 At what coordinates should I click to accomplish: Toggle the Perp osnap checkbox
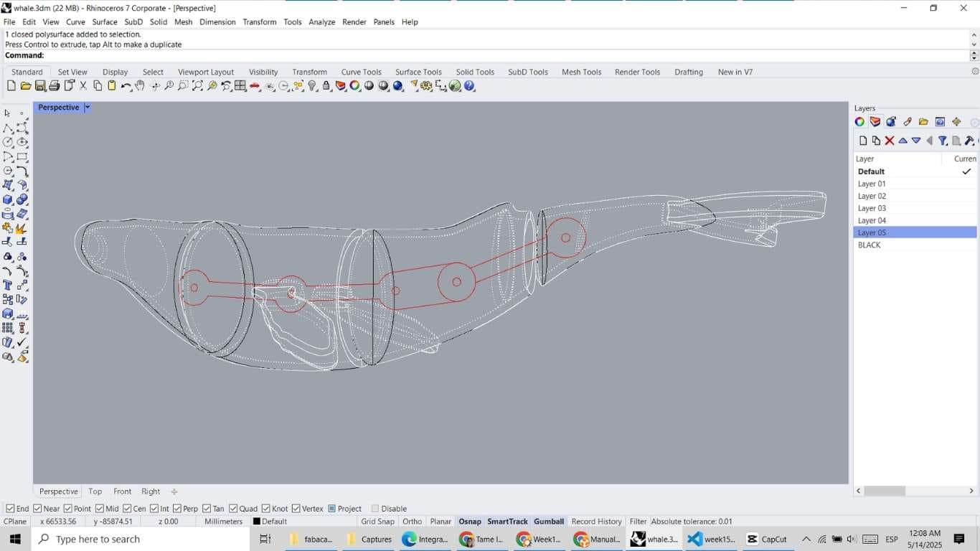click(177, 509)
